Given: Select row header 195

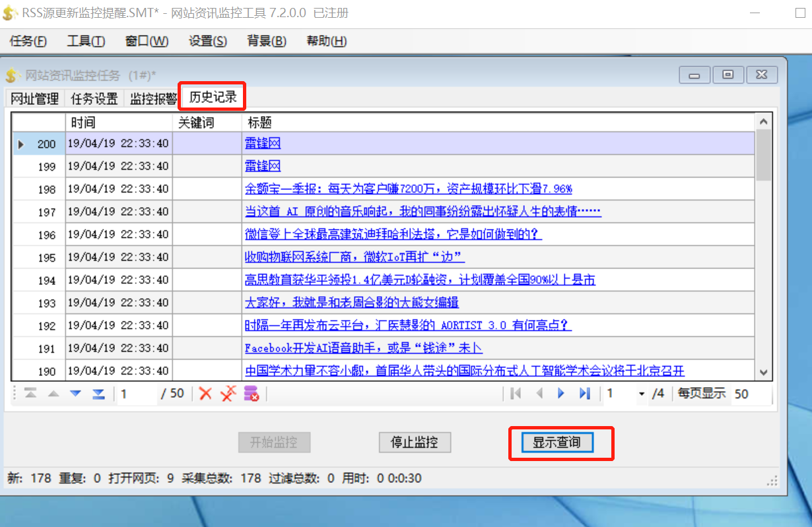Looking at the screenshot, I should coord(39,257).
